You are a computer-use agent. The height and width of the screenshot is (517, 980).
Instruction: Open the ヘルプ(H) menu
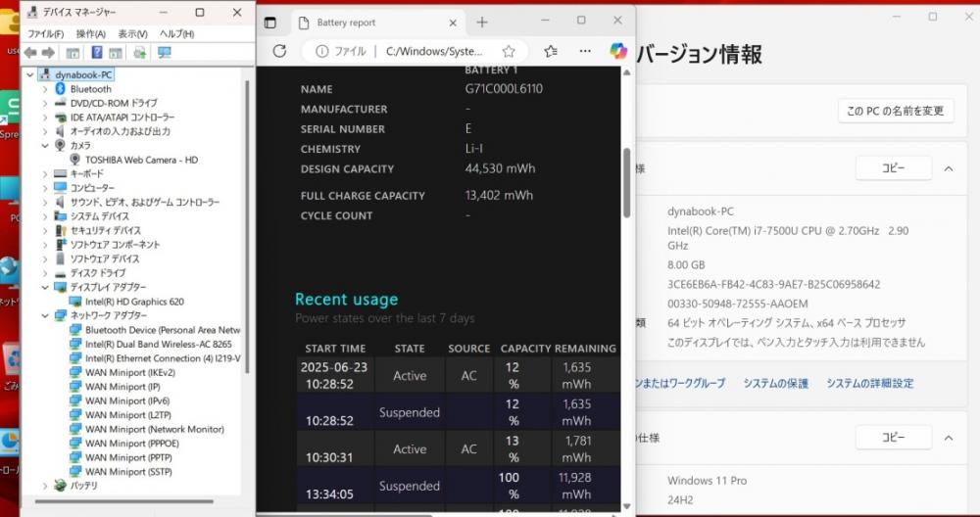pyautogui.click(x=176, y=33)
